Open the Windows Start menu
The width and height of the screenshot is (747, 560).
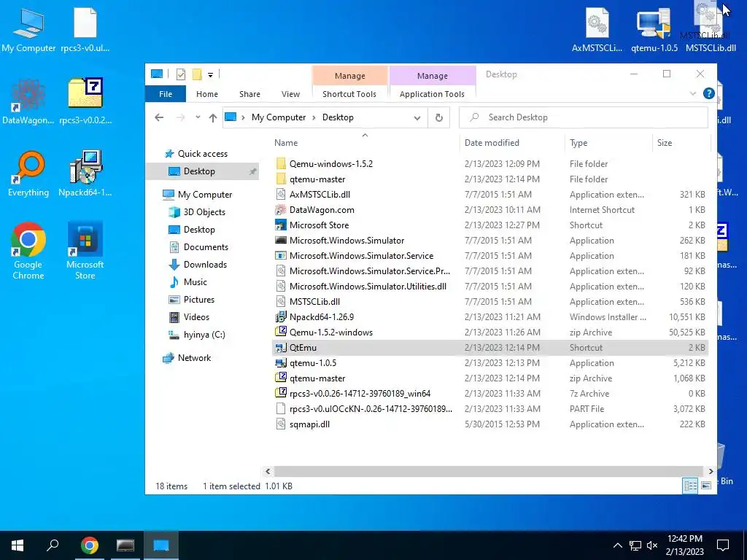tap(18, 545)
